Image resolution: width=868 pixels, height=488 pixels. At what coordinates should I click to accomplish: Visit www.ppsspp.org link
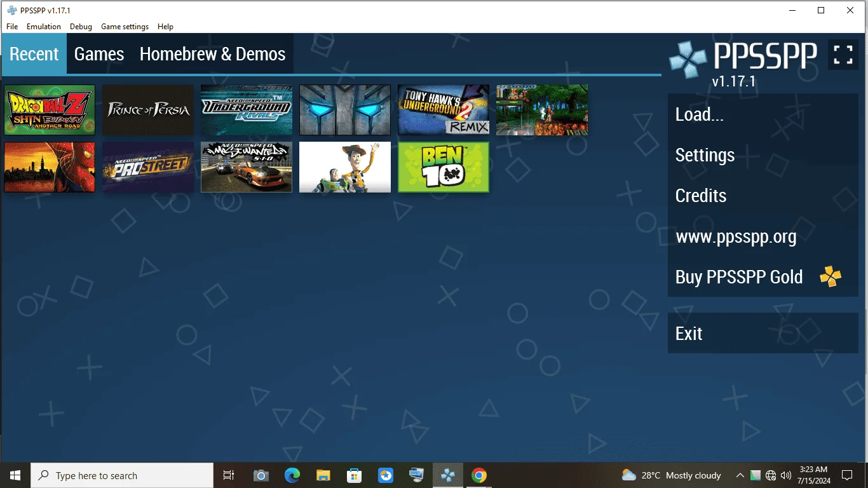763,236
